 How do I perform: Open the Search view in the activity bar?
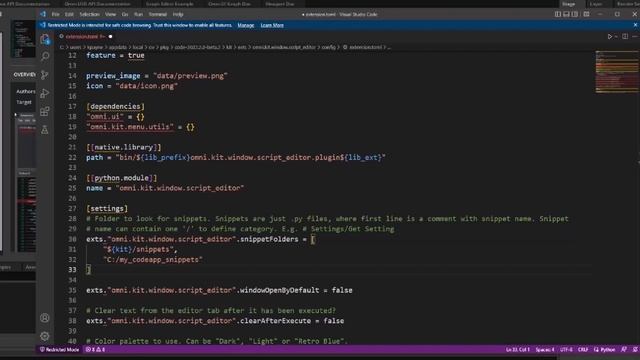45,56
